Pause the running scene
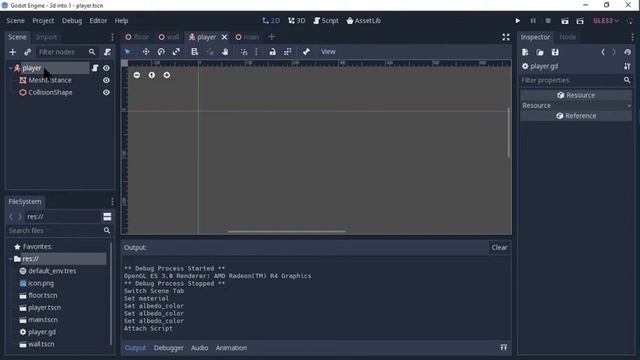This screenshot has width=640, height=360. (533, 21)
